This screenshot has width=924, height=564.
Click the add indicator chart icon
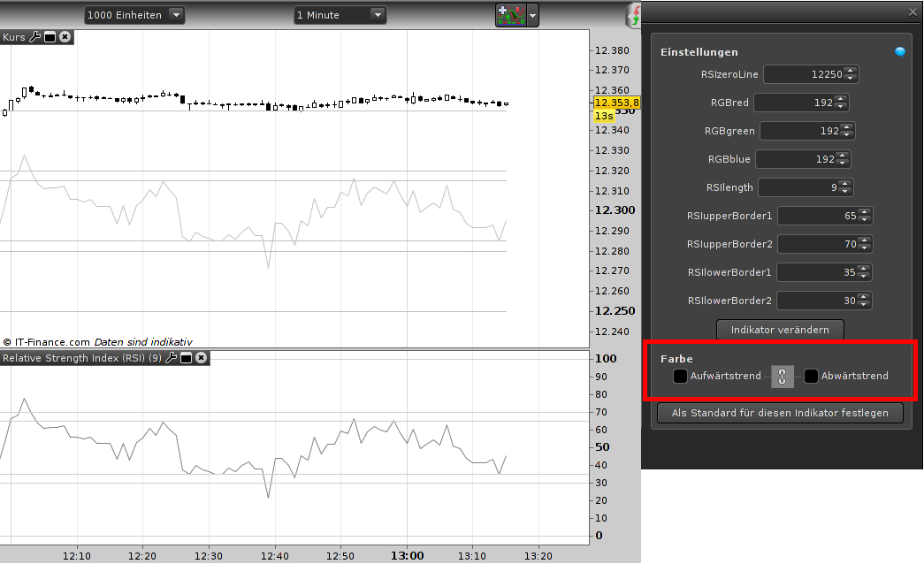coord(511,15)
